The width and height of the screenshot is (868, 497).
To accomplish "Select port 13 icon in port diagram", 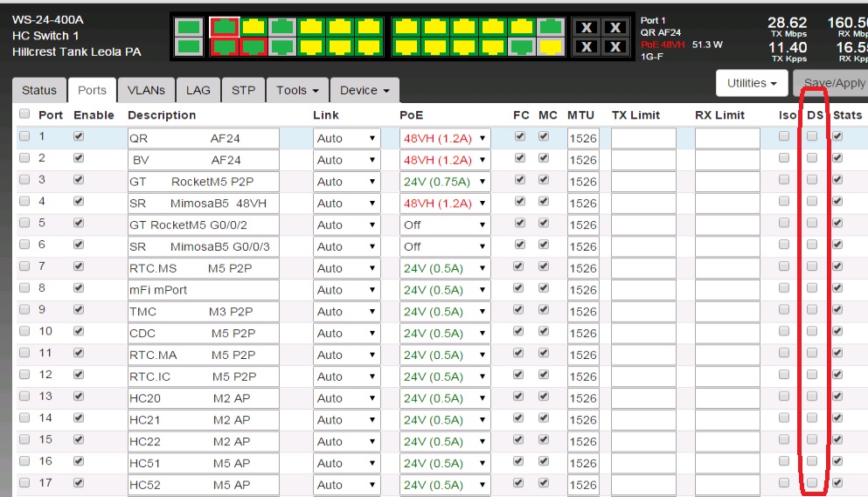I will tap(405, 27).
